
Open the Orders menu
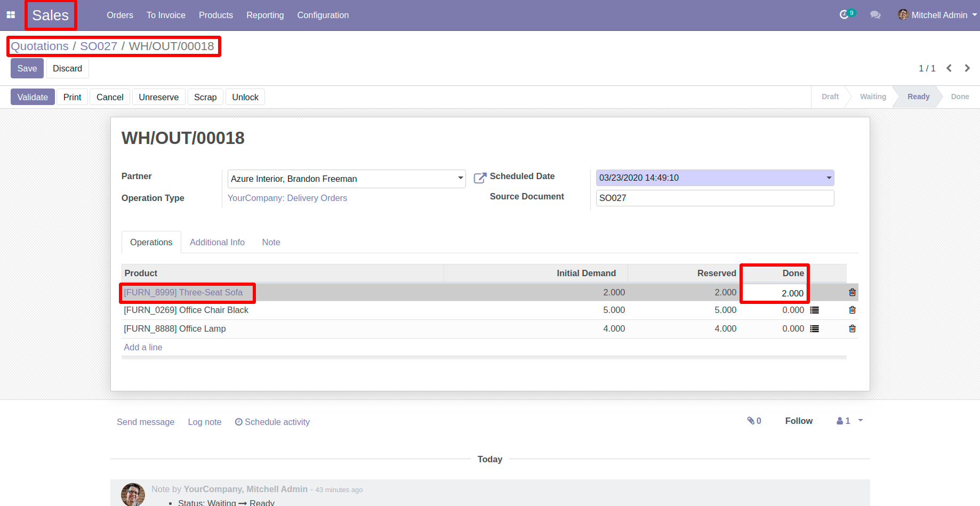120,15
